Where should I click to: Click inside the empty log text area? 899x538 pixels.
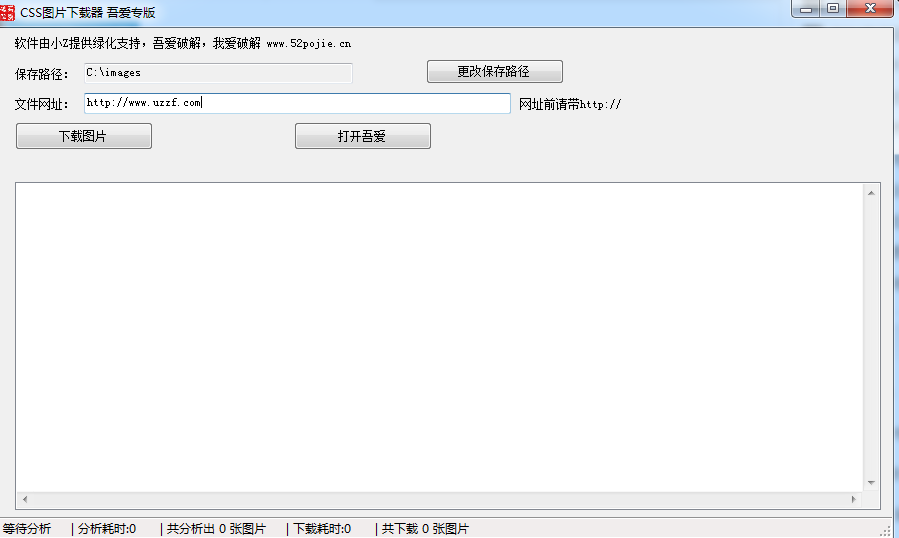point(440,337)
